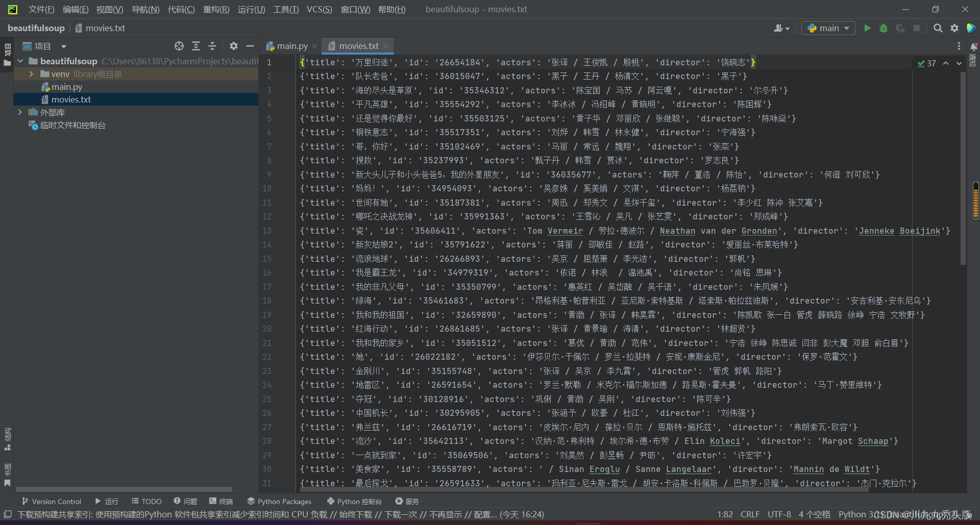
Task: Open the 书签 side tool window
Action: coord(7,474)
